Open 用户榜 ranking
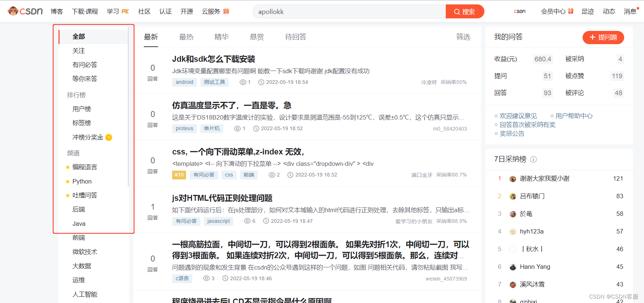644x303 pixels. [82, 109]
